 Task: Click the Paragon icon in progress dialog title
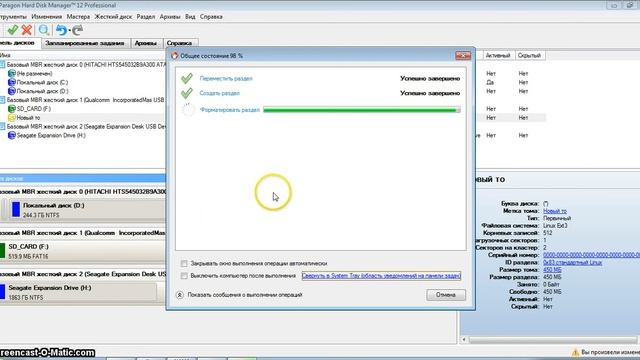(x=175, y=56)
